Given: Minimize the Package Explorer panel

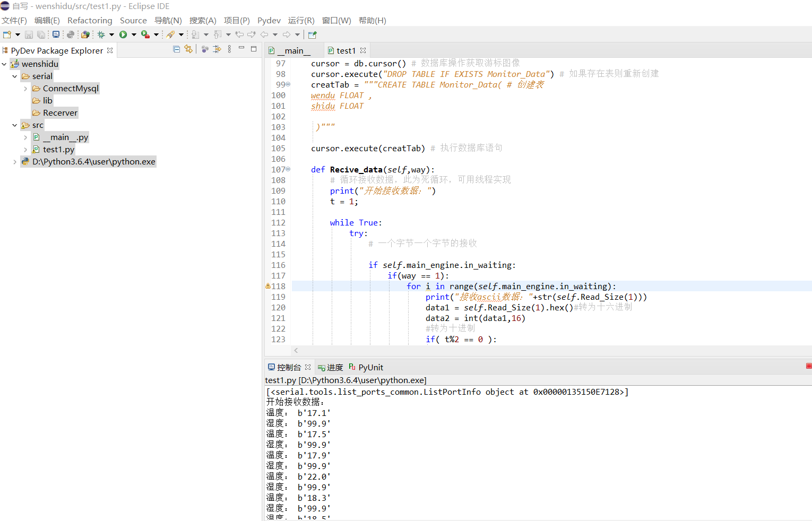Looking at the screenshot, I should point(241,48).
